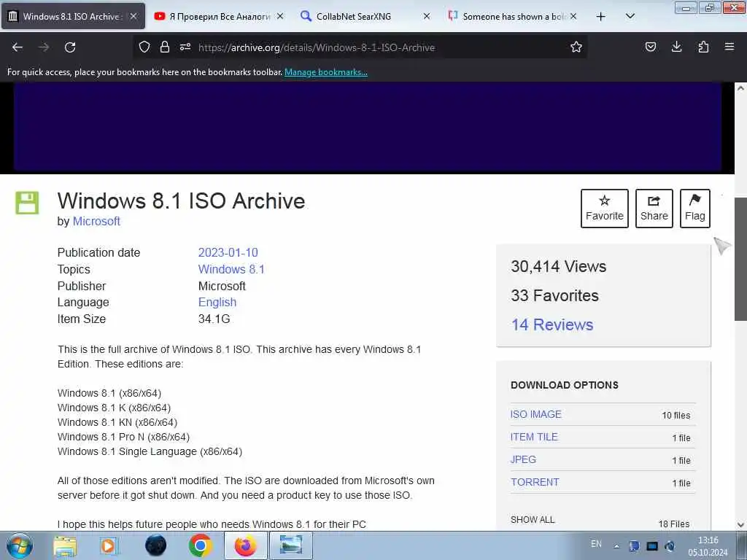Launch Google Chrome from taskbar
The image size is (747, 560).
tap(200, 545)
